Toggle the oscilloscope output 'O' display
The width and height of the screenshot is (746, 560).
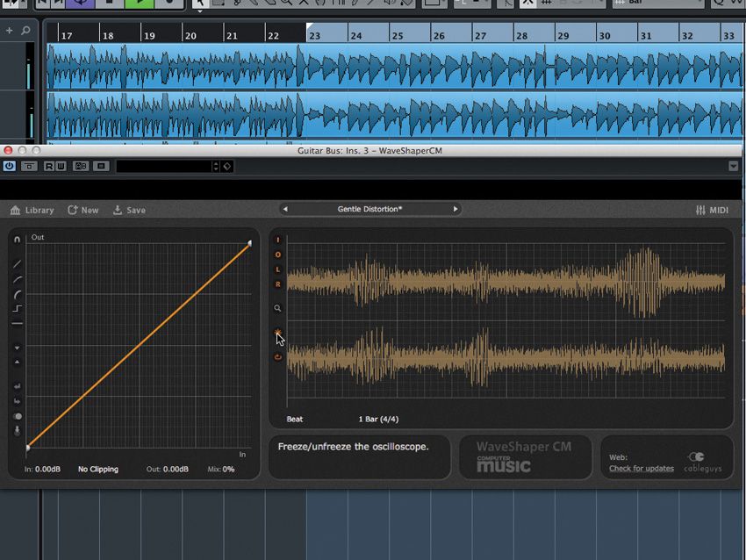point(278,255)
